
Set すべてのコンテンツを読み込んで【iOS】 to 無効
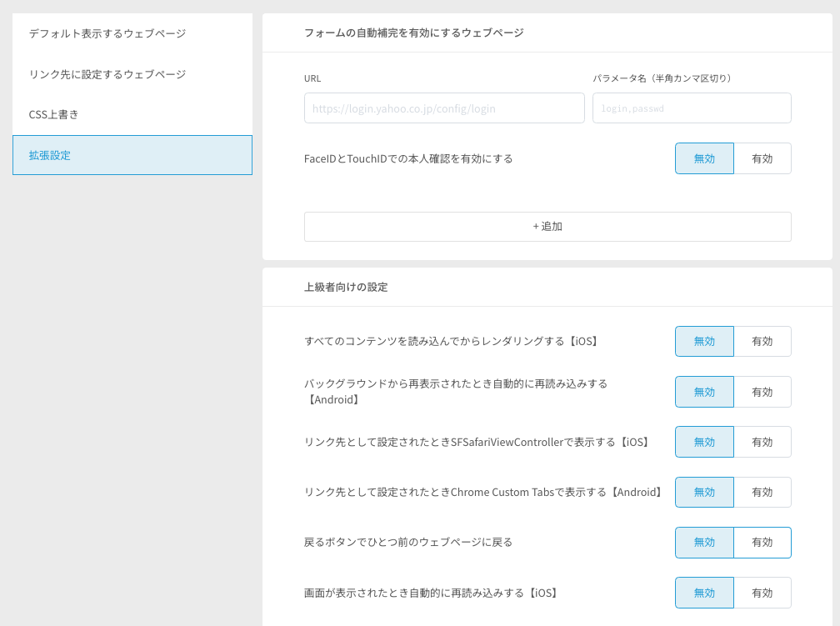(704, 342)
